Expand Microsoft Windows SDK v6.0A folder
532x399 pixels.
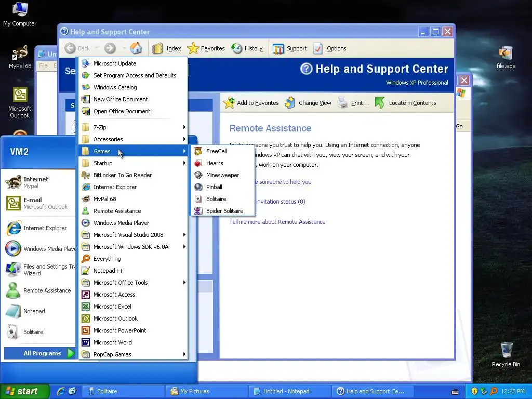point(134,247)
